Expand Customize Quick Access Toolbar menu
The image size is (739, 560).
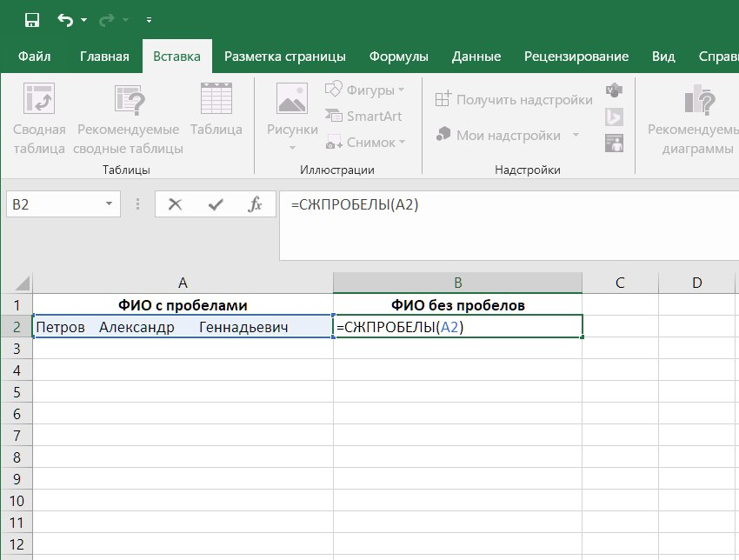pyautogui.click(x=149, y=19)
